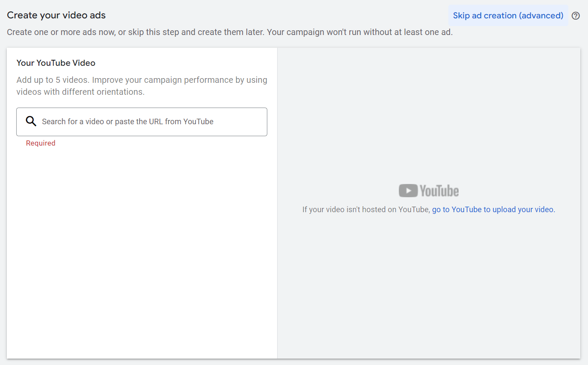Tap the search glass before the placeholder text
The image size is (588, 365).
31,121
